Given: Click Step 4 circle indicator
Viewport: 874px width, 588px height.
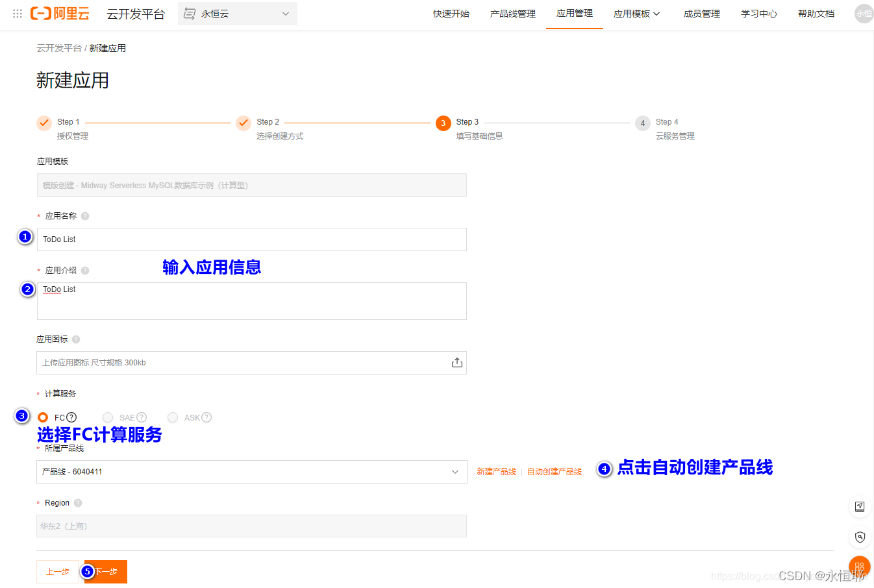Looking at the screenshot, I should (x=643, y=123).
